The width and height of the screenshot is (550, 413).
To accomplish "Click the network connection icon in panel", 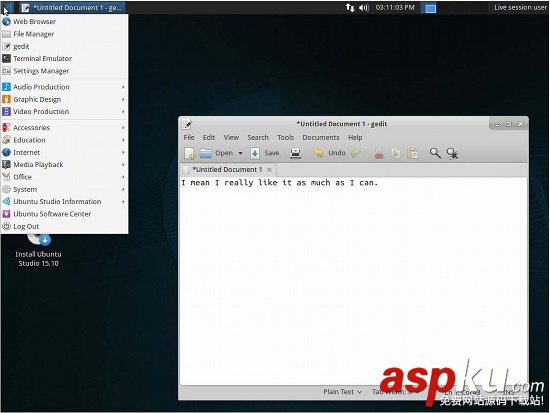I will pos(350,7).
